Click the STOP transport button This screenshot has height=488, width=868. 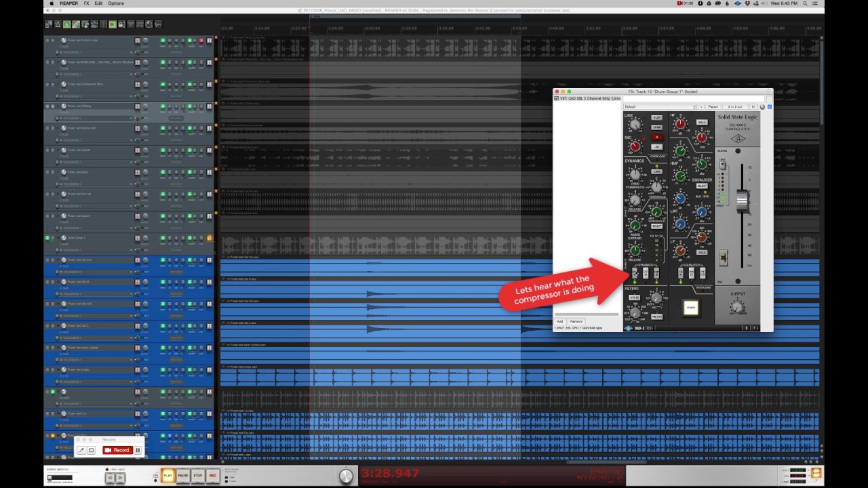pos(198,476)
